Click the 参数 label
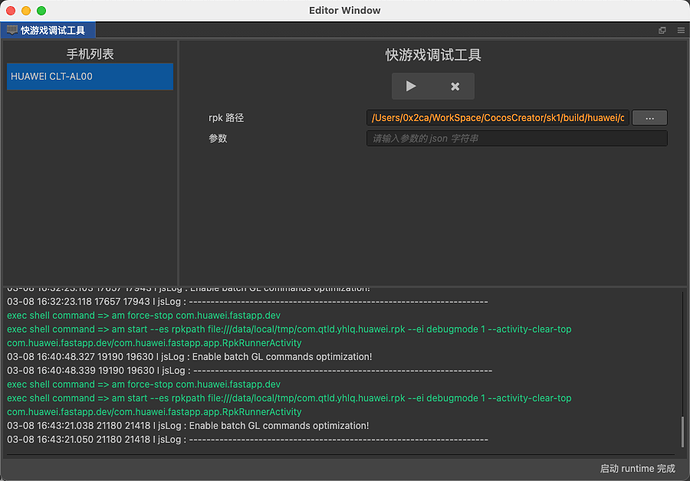The image size is (690, 481). pyautogui.click(x=218, y=138)
